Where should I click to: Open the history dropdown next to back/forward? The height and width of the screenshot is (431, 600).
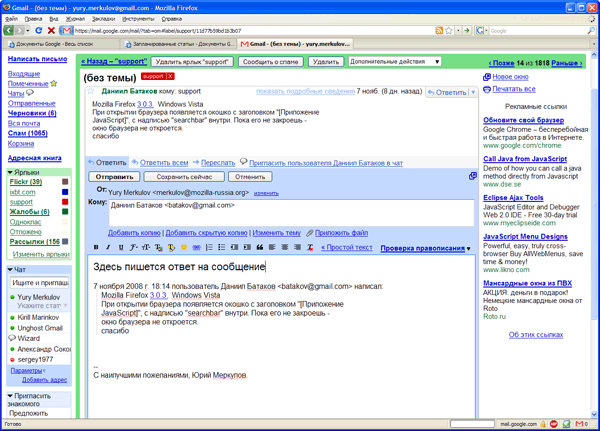(x=28, y=31)
